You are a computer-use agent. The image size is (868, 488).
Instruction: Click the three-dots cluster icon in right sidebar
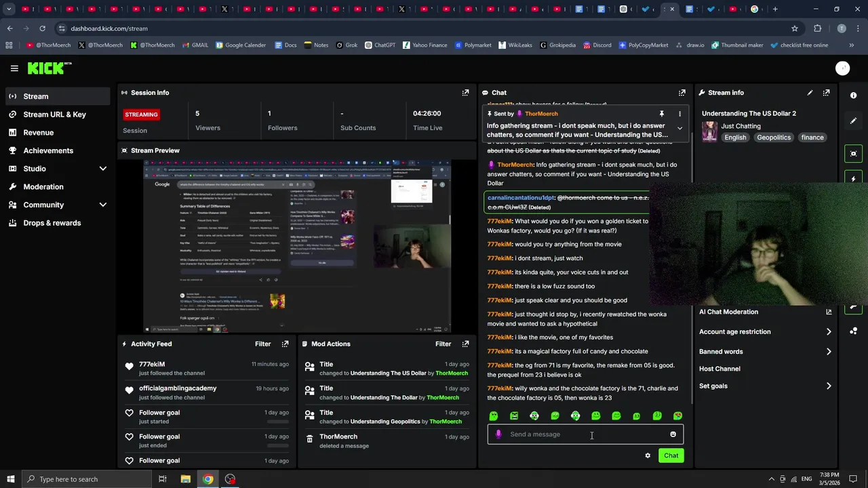854,331
